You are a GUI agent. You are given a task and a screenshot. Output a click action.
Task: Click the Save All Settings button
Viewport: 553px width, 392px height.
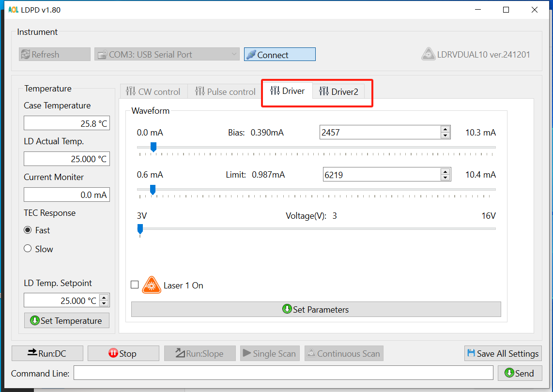click(503, 353)
